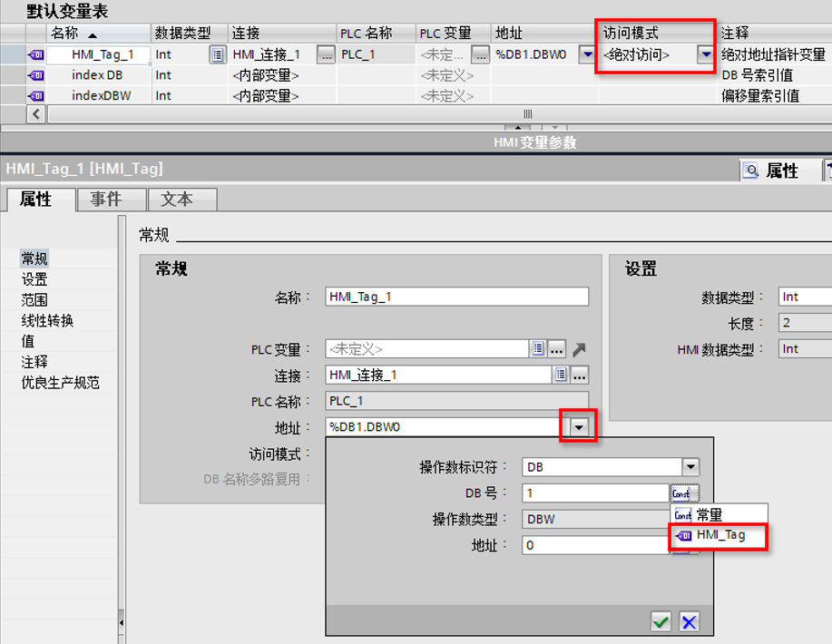Select the indexDBW row tag icon
832x644 pixels.
click(36, 95)
